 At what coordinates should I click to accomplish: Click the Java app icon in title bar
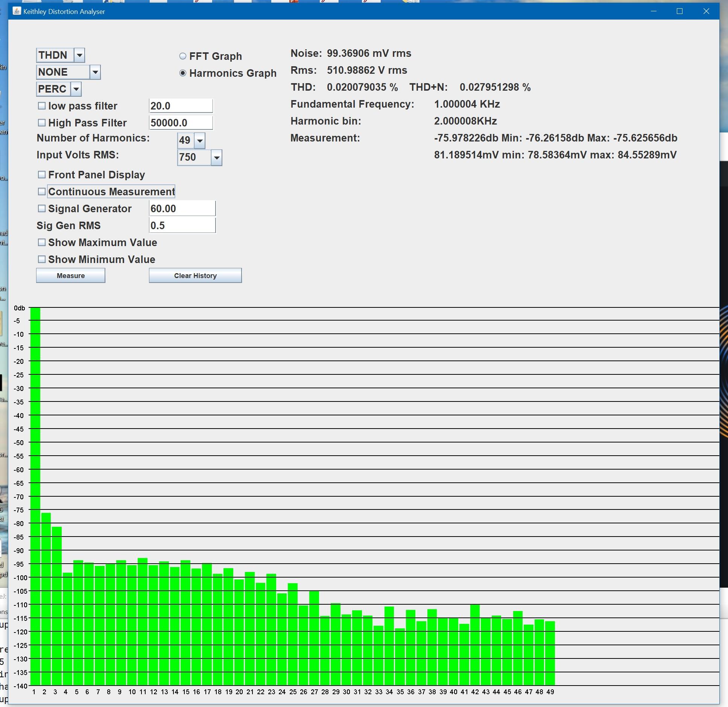pyautogui.click(x=16, y=11)
